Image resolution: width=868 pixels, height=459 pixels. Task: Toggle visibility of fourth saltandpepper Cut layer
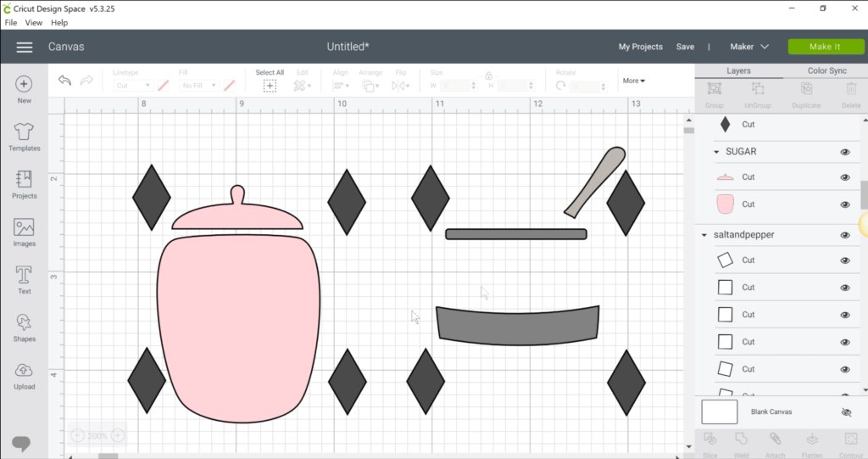click(845, 342)
